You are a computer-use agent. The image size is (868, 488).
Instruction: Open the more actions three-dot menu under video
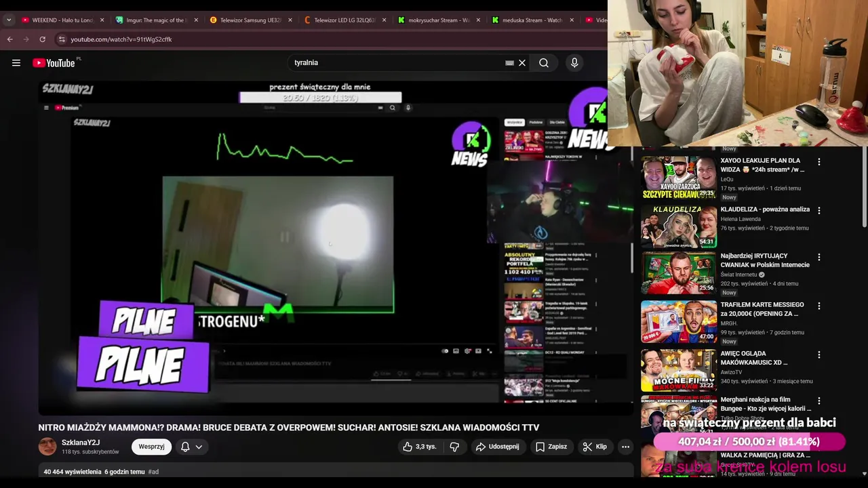click(625, 447)
